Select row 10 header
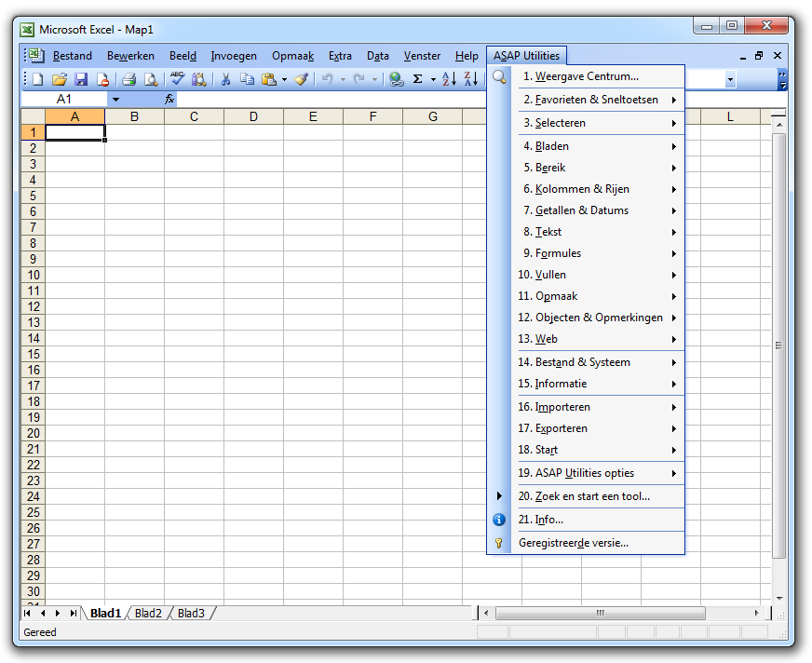The height and width of the screenshot is (663, 812). point(34,275)
